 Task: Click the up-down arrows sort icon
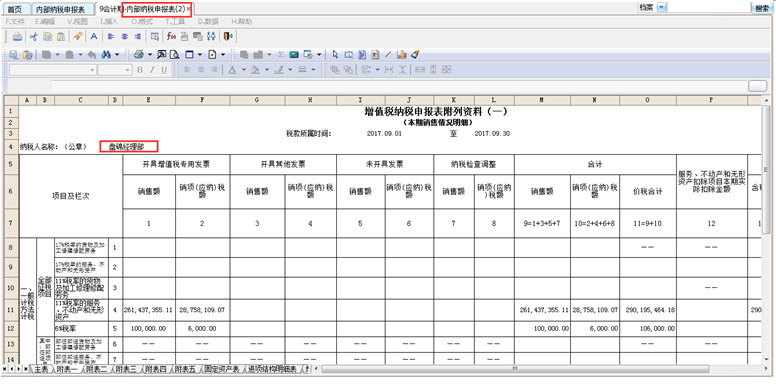pos(211,36)
